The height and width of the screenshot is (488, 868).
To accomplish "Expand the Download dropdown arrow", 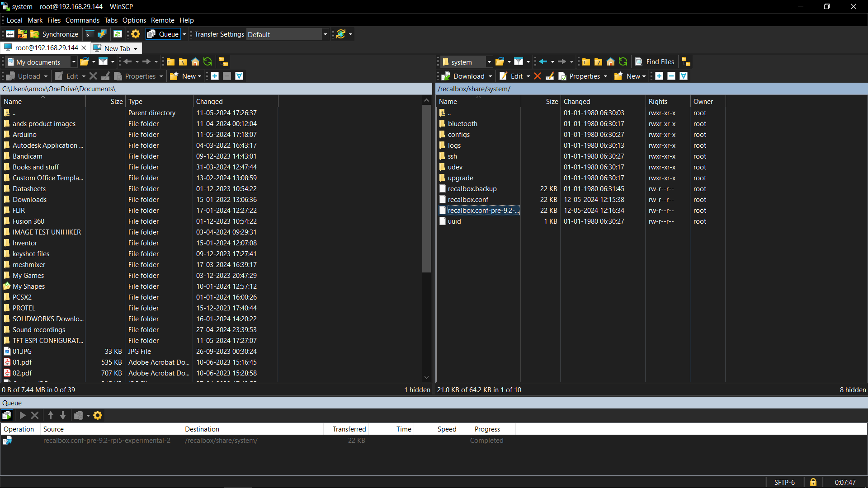I will 490,76.
